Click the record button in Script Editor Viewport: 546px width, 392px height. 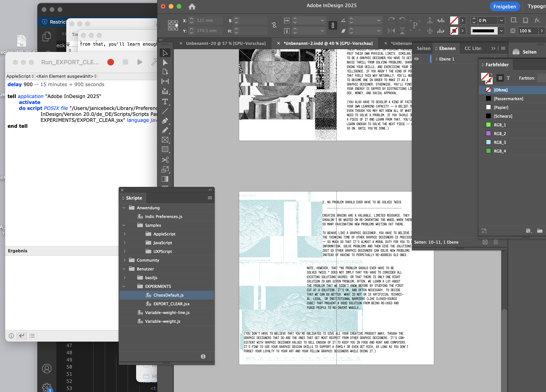(x=111, y=62)
